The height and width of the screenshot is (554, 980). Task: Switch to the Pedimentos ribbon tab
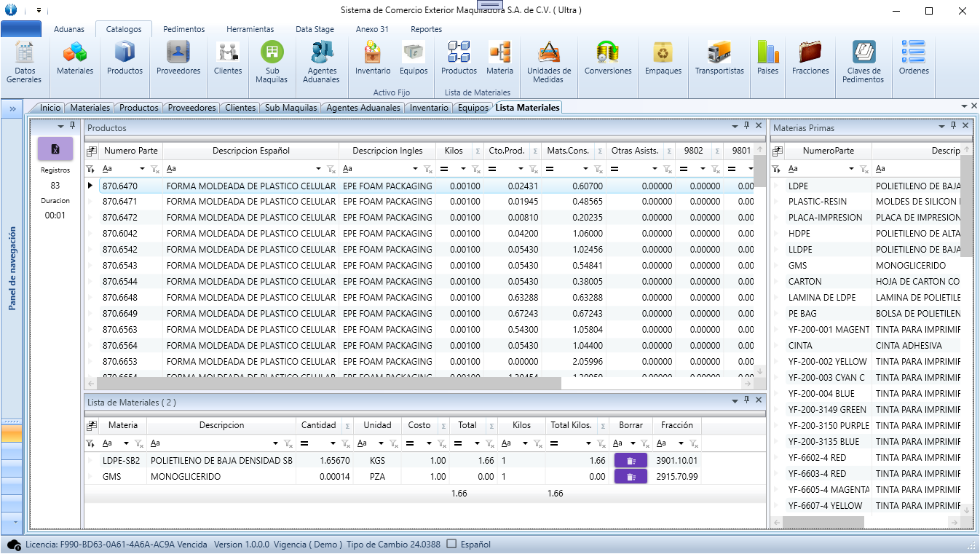(183, 29)
